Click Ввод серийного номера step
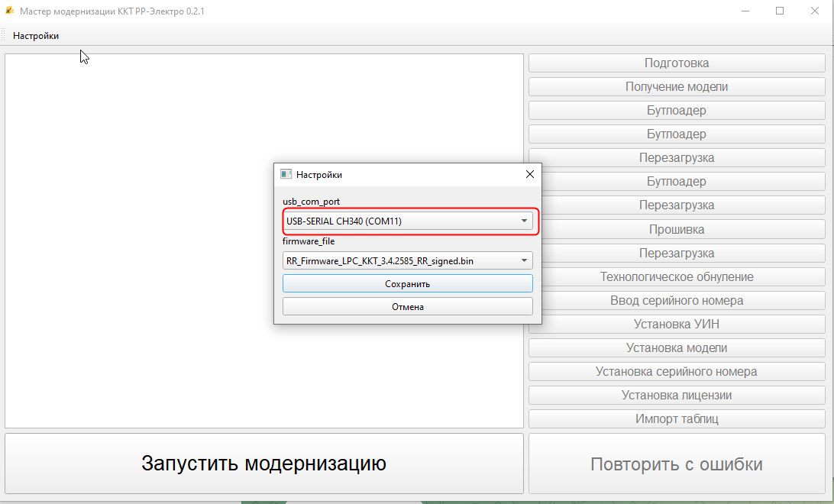 (676, 300)
